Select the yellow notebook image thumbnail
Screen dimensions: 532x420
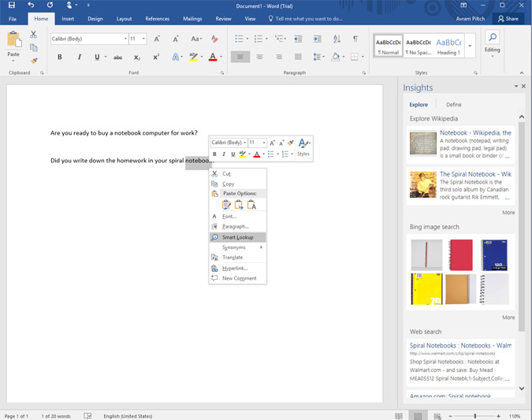(426, 289)
